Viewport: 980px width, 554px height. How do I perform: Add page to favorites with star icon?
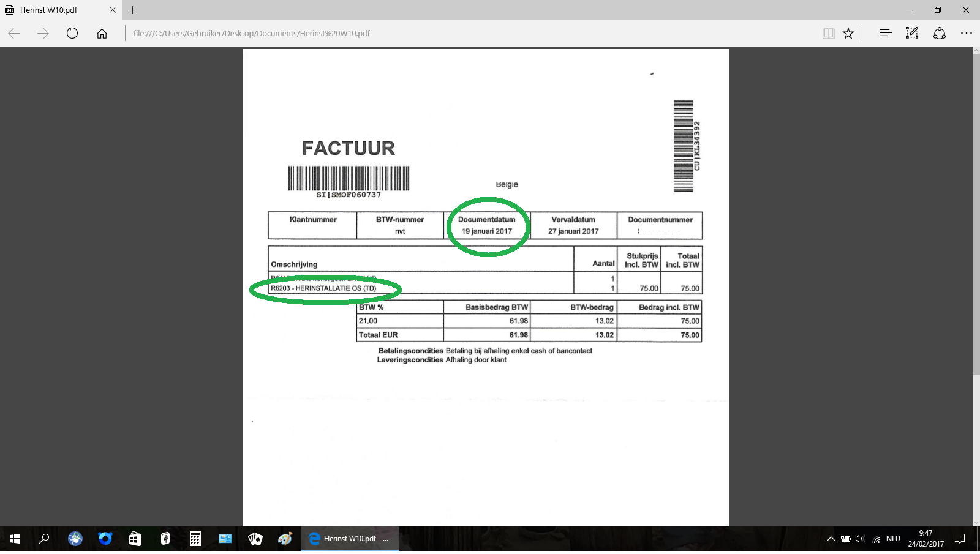coord(848,34)
